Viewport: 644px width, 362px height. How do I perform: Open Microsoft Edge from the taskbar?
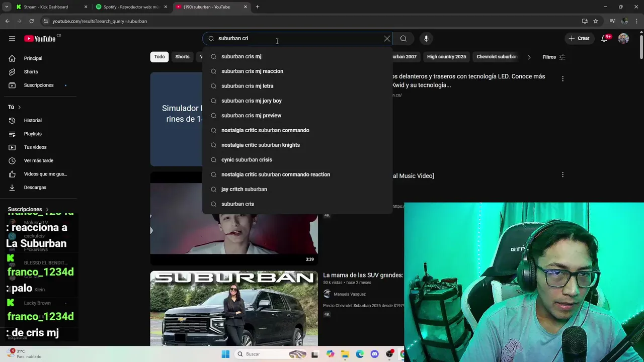[x=360, y=354]
